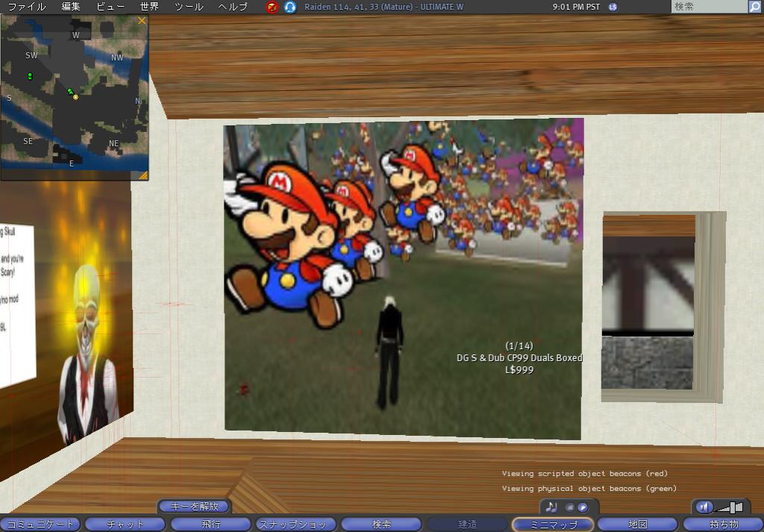Viewport: 764px width, 532px height.
Task: Open the ビュー menu
Action: click(110, 7)
